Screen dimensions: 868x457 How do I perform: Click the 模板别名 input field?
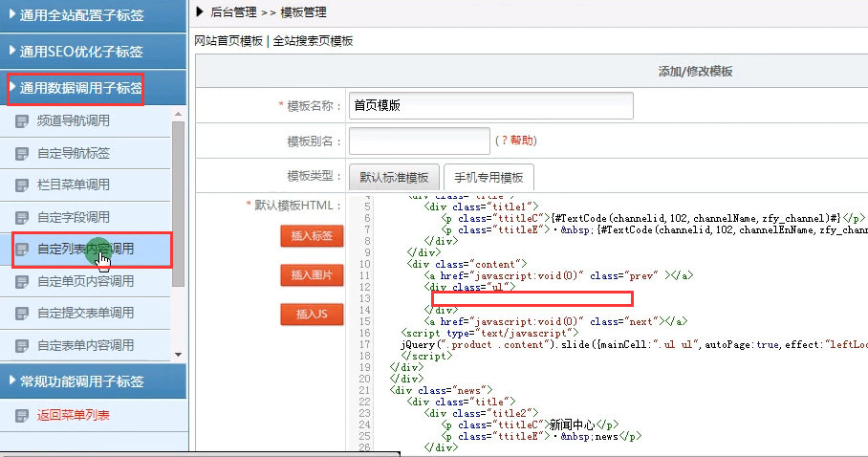419,141
